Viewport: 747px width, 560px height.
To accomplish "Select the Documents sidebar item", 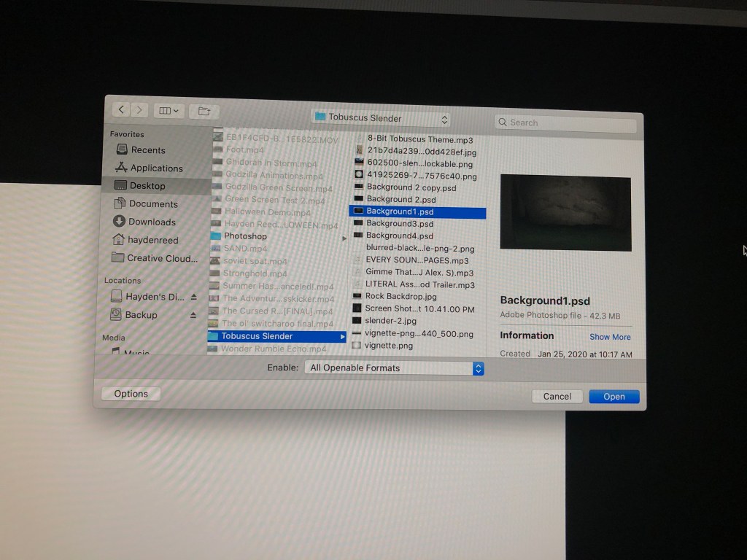I will pos(153,204).
